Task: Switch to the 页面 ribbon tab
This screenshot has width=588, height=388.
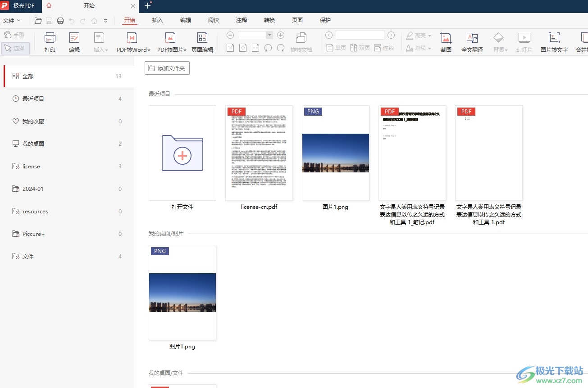Action: (x=297, y=20)
